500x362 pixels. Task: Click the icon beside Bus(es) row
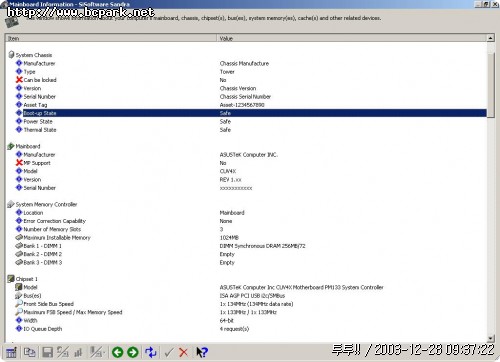(x=19, y=295)
